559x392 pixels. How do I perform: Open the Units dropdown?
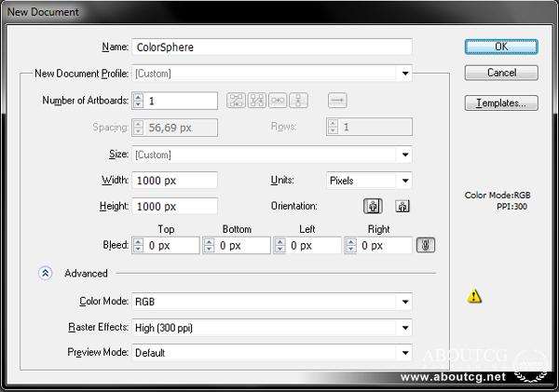[406, 181]
